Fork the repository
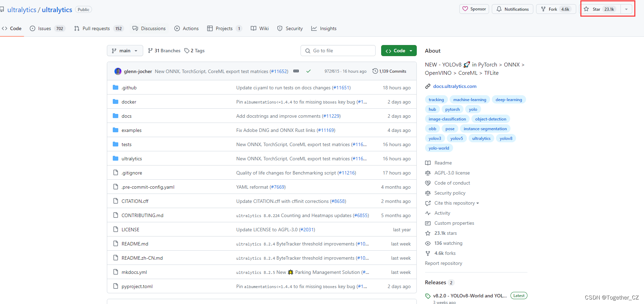 (556, 9)
